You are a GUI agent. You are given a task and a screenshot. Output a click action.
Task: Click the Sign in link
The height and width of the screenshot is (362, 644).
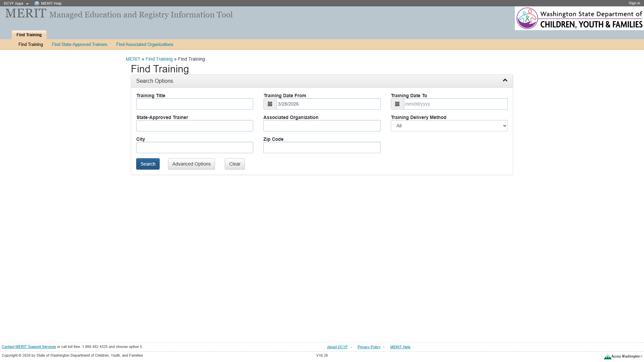click(634, 3)
